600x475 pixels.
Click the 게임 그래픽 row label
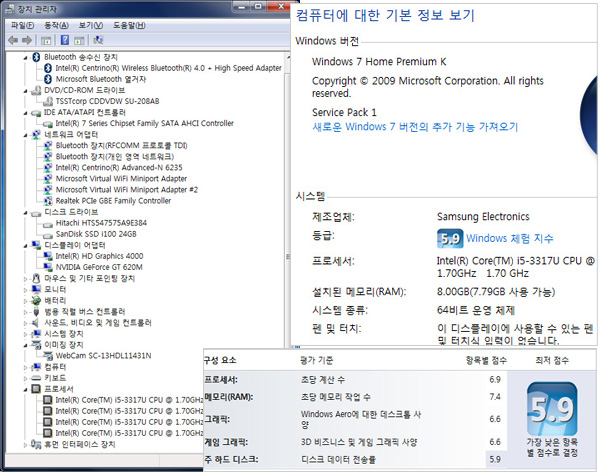(226, 442)
